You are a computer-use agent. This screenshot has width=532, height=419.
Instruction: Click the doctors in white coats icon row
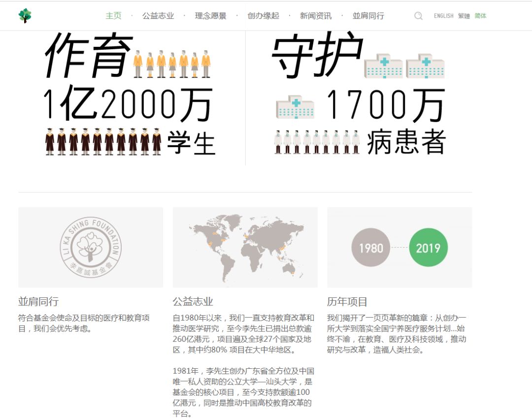(x=317, y=142)
